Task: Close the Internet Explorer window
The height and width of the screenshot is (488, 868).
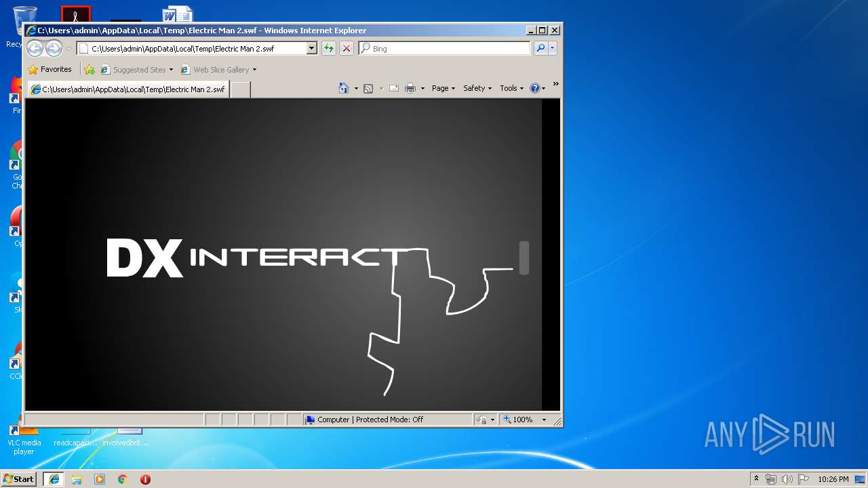Action: (554, 30)
